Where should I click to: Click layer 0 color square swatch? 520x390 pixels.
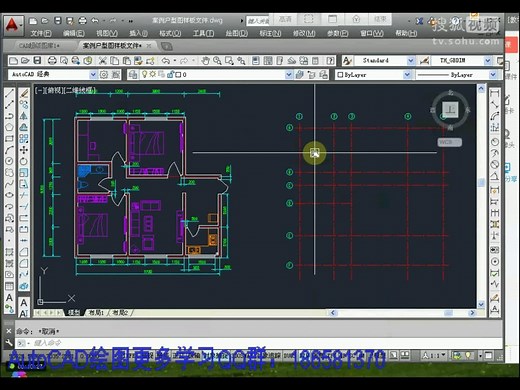[x=178, y=75]
